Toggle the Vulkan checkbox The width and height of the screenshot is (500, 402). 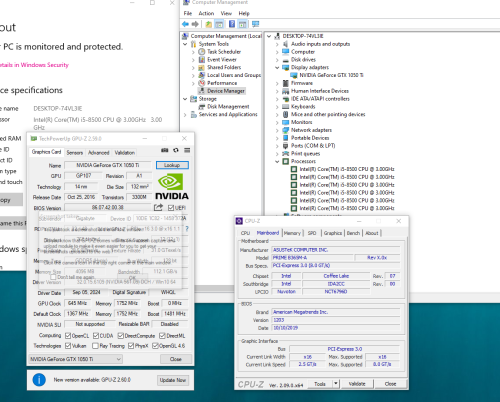click(68, 346)
